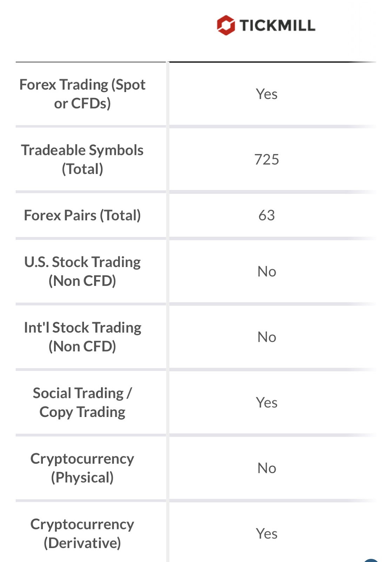Viewport: 392px width, 562px height.
Task: Select the No value for U.S. Stock Trading
Action: pos(267,272)
